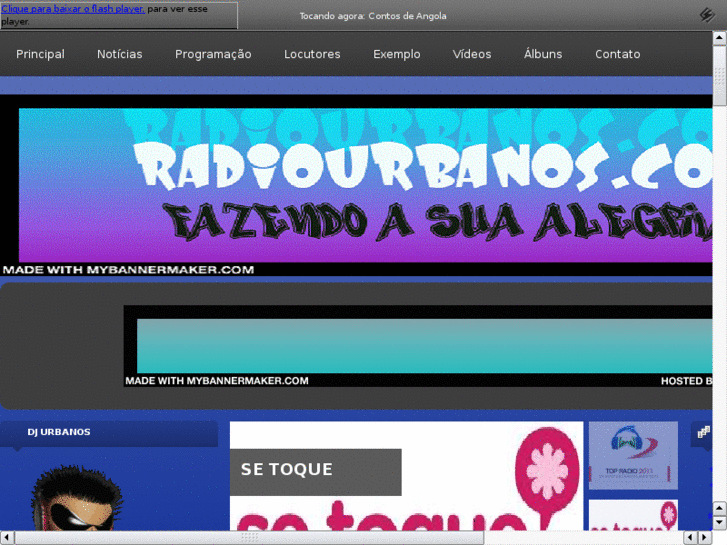This screenshot has height=545, width=727.
Task: Go to the Vídeos section
Action: [472, 54]
